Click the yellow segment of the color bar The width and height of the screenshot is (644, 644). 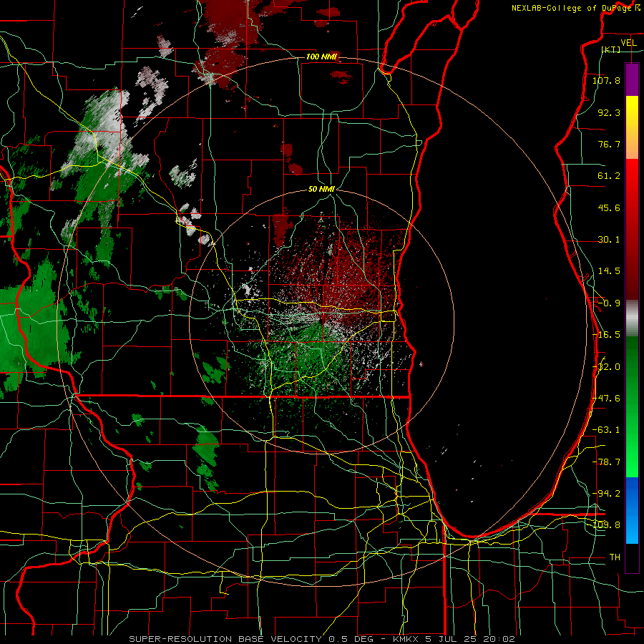(x=632, y=113)
